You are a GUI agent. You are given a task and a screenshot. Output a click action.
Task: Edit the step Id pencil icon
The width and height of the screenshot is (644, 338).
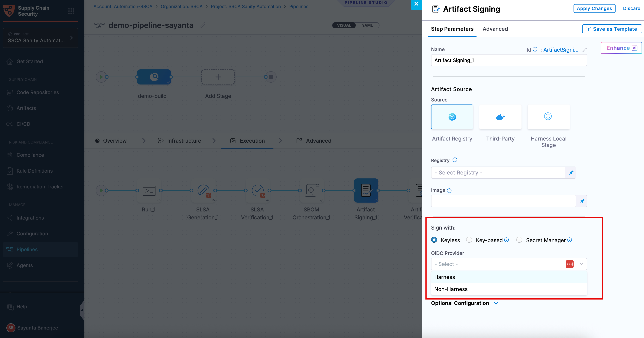[584, 50]
